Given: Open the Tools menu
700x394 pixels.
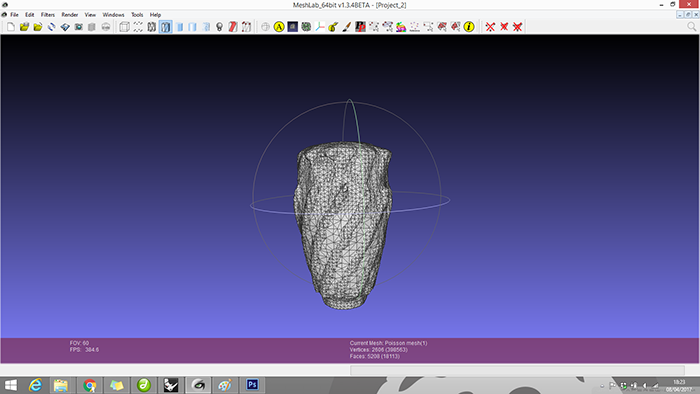Looking at the screenshot, I should click(137, 15).
